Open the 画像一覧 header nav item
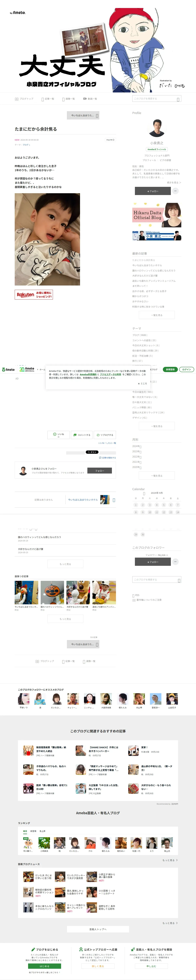This screenshot has height=980, width=196. pyautogui.click(x=68, y=99)
